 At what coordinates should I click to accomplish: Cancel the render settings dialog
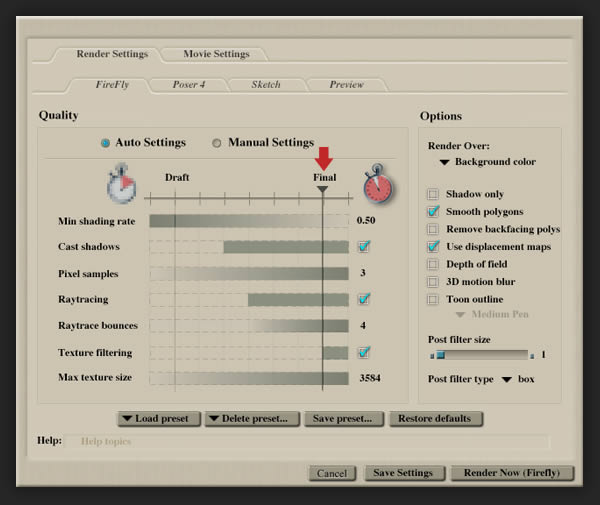tap(332, 474)
